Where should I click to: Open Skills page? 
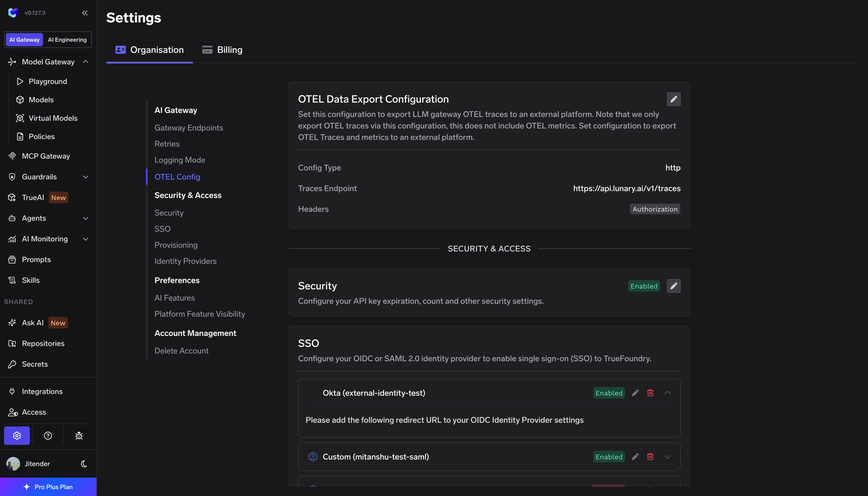31,280
